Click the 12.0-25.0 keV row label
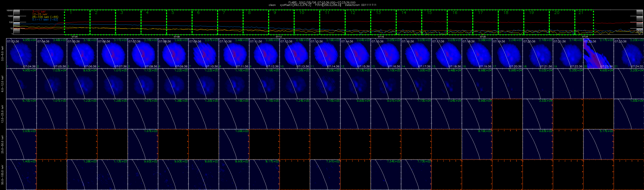The image size is (644, 190). [x=2, y=114]
